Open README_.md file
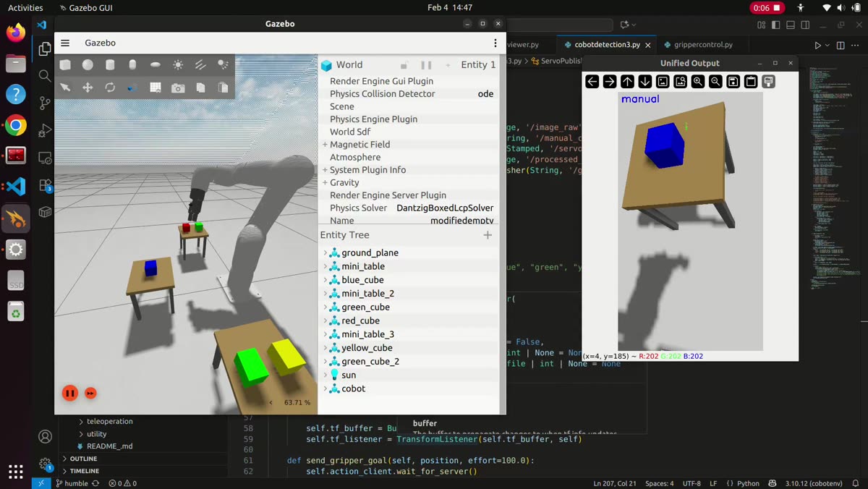 (x=110, y=446)
